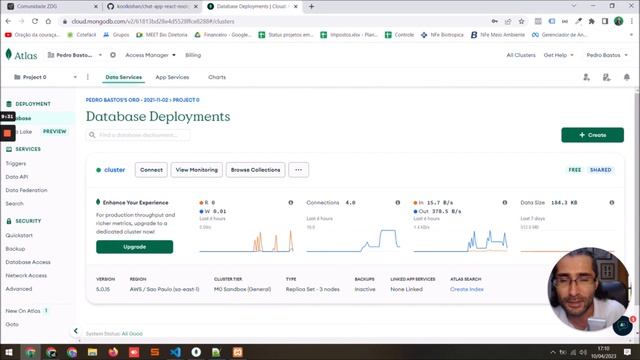Open Search in sidebar
This screenshot has width=640, height=360.
coord(14,203)
